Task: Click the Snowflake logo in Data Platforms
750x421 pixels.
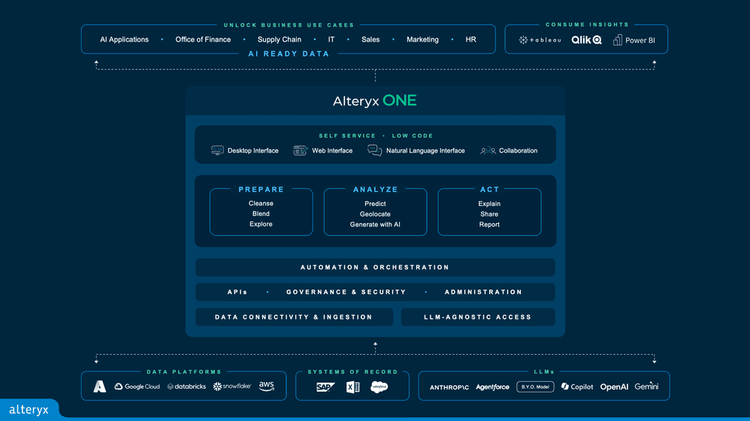Action: click(232, 386)
